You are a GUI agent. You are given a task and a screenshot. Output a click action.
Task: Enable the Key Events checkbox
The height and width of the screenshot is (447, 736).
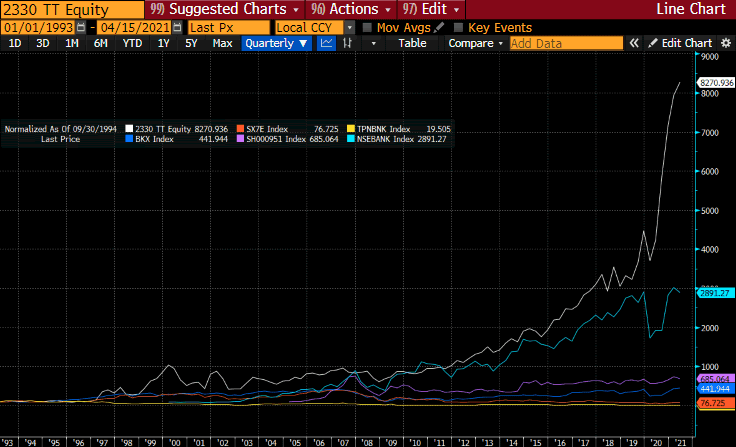[x=458, y=28]
